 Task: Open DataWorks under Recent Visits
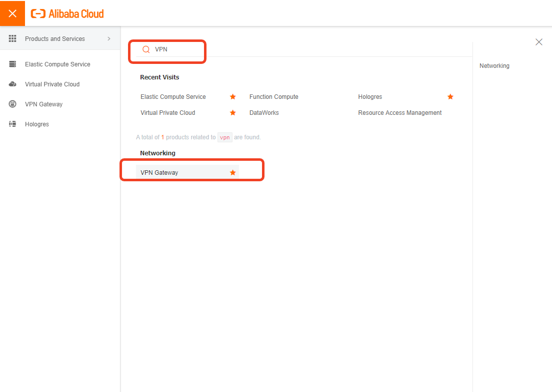click(264, 113)
